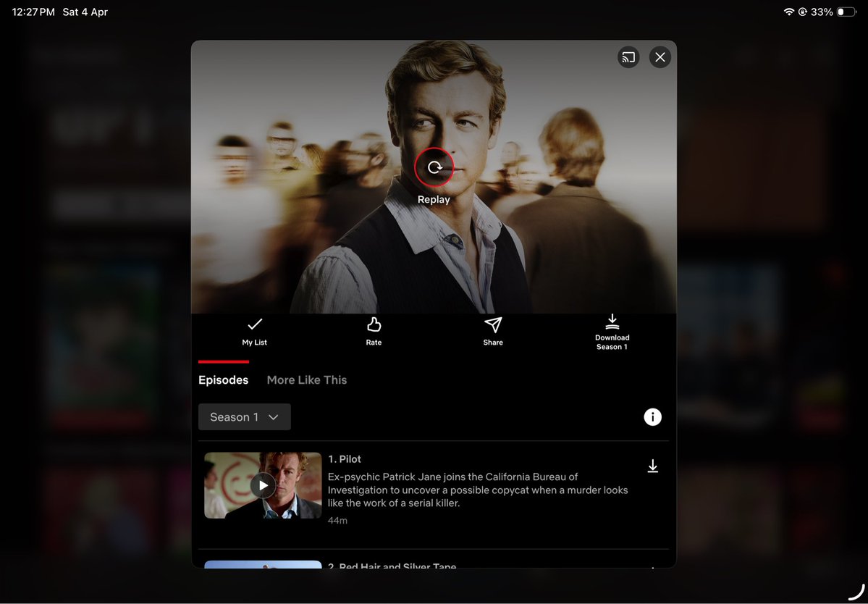This screenshot has height=604, width=868.
Task: Open the season info icon
Action: click(653, 417)
